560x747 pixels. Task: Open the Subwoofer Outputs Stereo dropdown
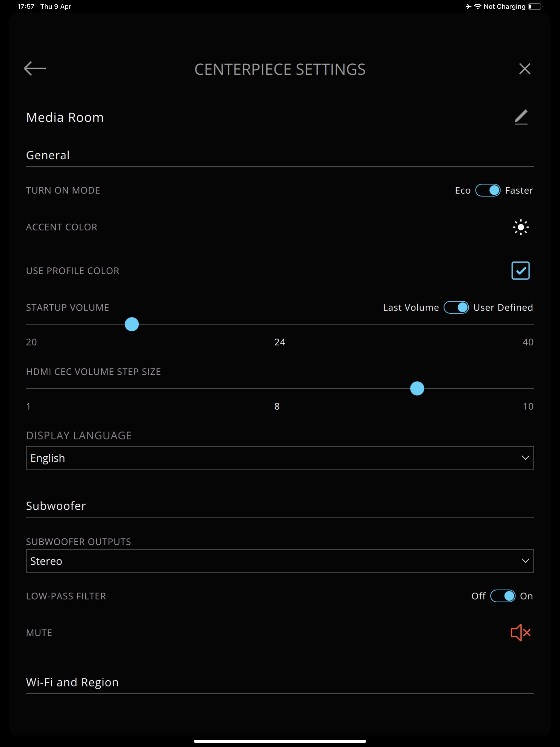pyautogui.click(x=280, y=561)
